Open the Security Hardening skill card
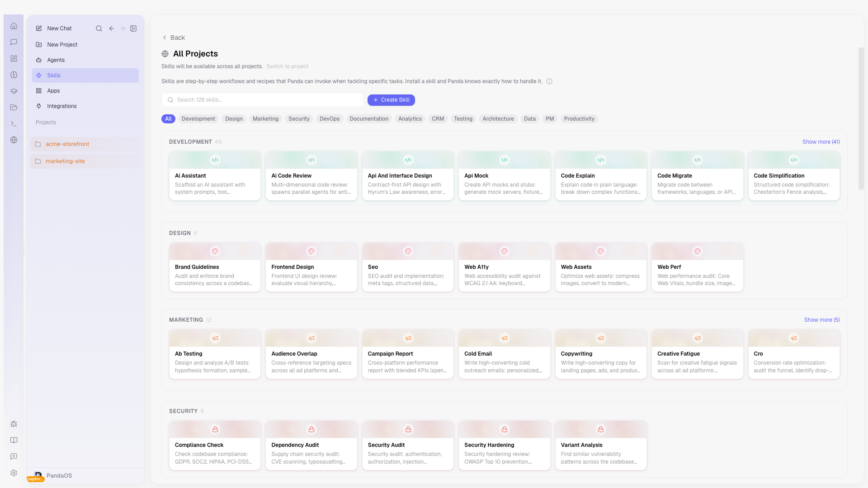The width and height of the screenshot is (868, 488). (505, 445)
